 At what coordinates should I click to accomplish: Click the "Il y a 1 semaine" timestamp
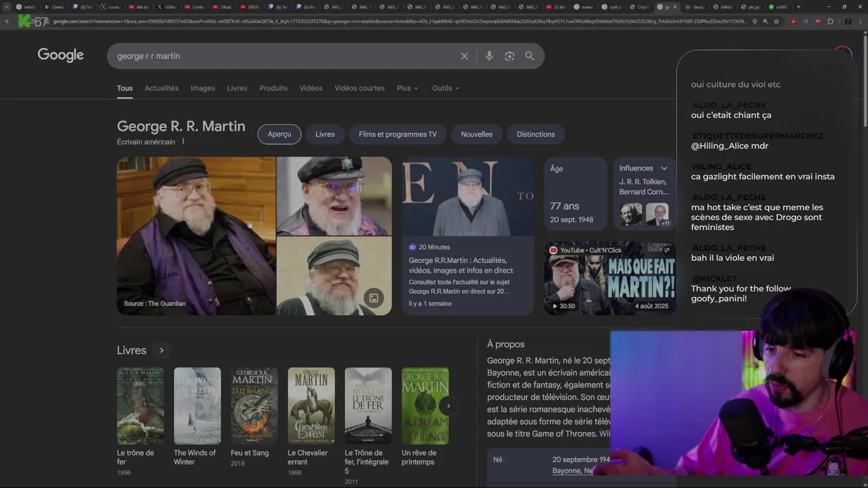(x=430, y=304)
